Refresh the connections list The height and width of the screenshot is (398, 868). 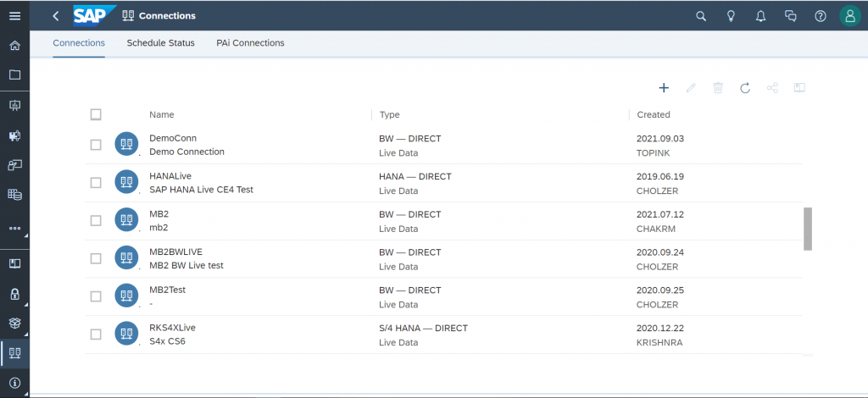[x=745, y=87]
